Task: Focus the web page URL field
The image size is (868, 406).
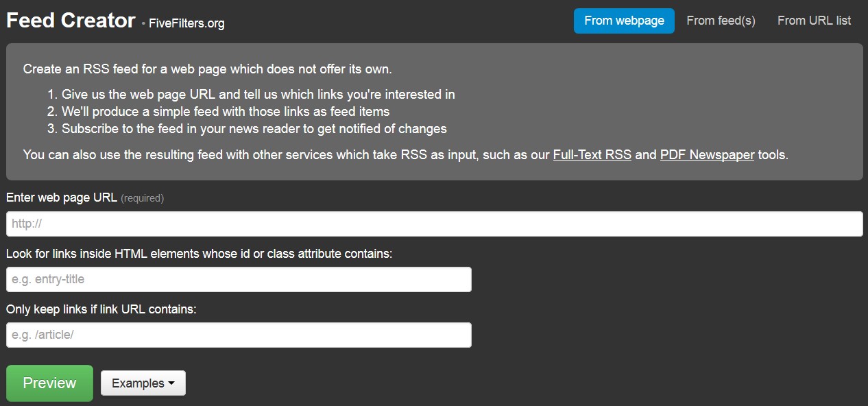Action: pos(434,224)
